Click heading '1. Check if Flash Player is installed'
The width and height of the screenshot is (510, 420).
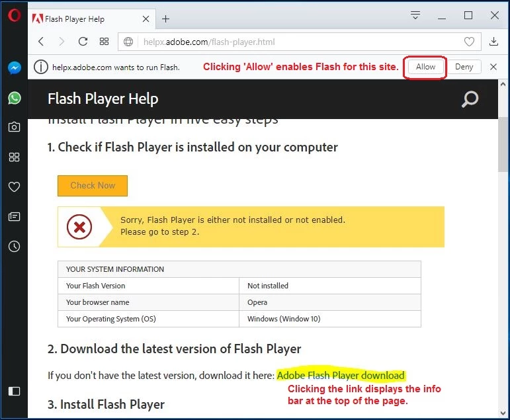click(192, 147)
